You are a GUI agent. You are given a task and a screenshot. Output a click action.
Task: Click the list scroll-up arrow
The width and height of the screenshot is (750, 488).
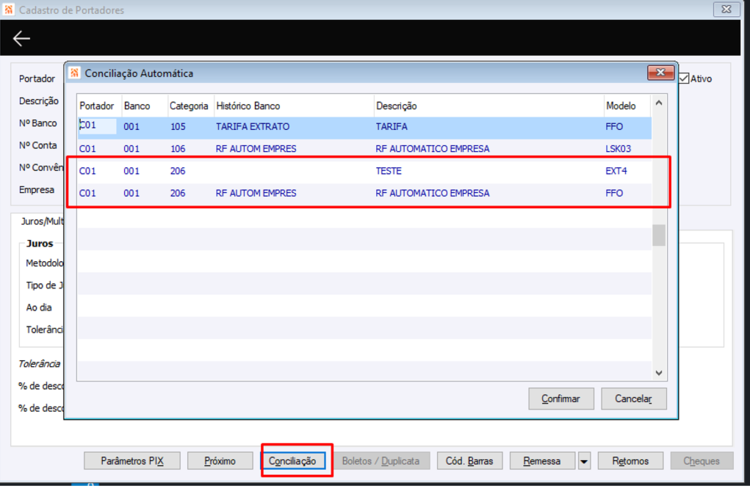(659, 103)
